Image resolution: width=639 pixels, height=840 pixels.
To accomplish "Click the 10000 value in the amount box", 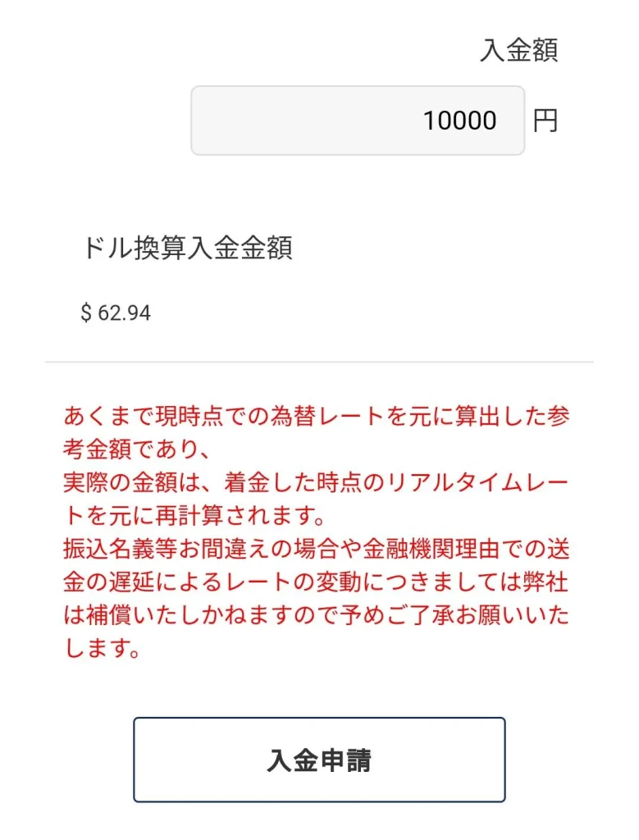I will [x=459, y=121].
